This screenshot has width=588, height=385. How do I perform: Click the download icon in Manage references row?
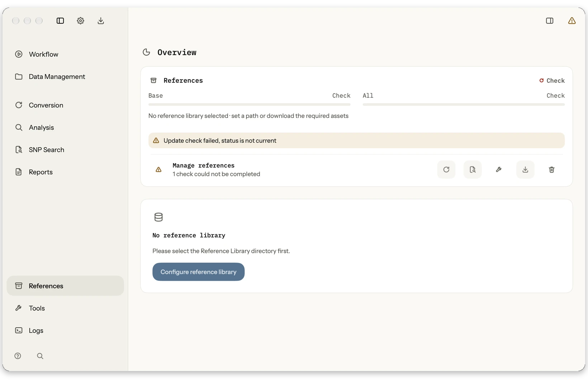(525, 169)
